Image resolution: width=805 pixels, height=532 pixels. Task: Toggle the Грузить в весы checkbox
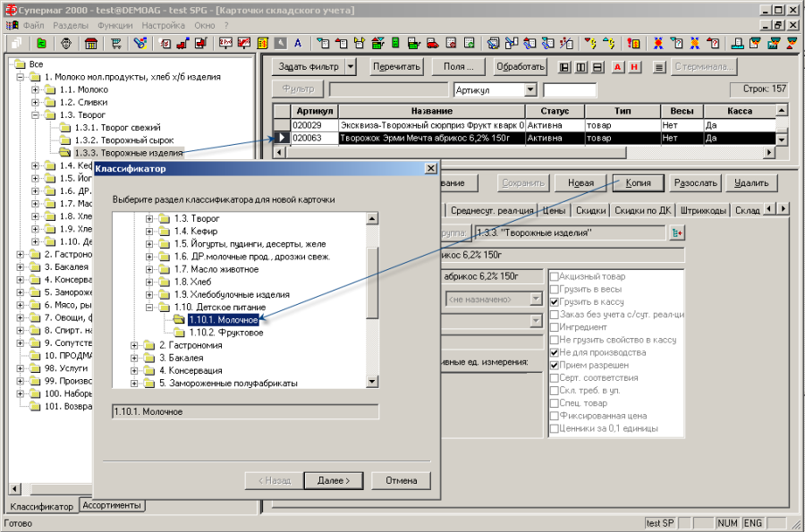tap(555, 290)
